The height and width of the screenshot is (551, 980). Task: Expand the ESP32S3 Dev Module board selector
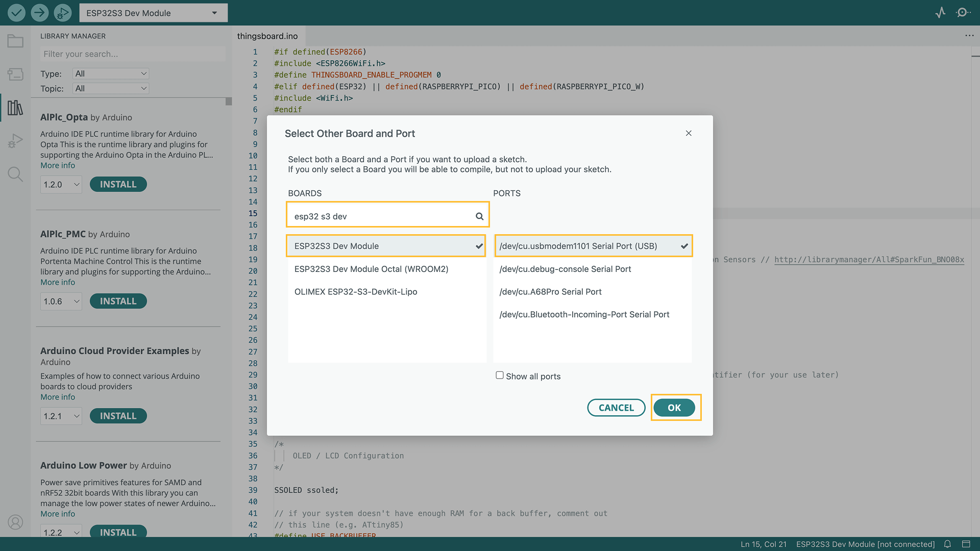click(153, 13)
